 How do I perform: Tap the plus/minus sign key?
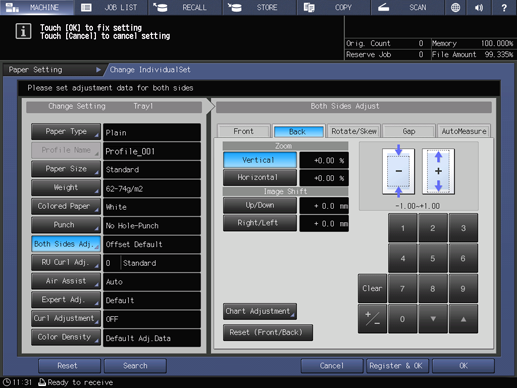[372, 319]
